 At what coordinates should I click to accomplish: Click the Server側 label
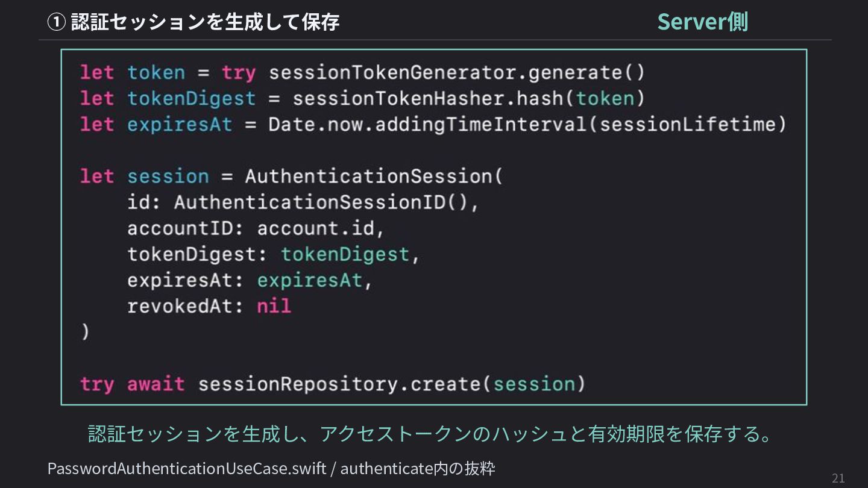tap(702, 22)
